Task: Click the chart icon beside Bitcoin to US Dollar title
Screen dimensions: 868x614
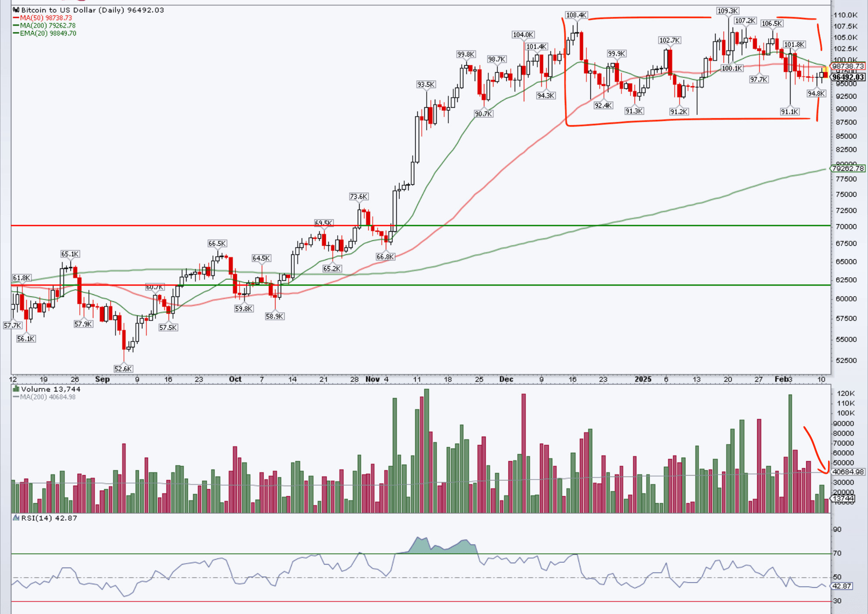Action: pos(16,10)
